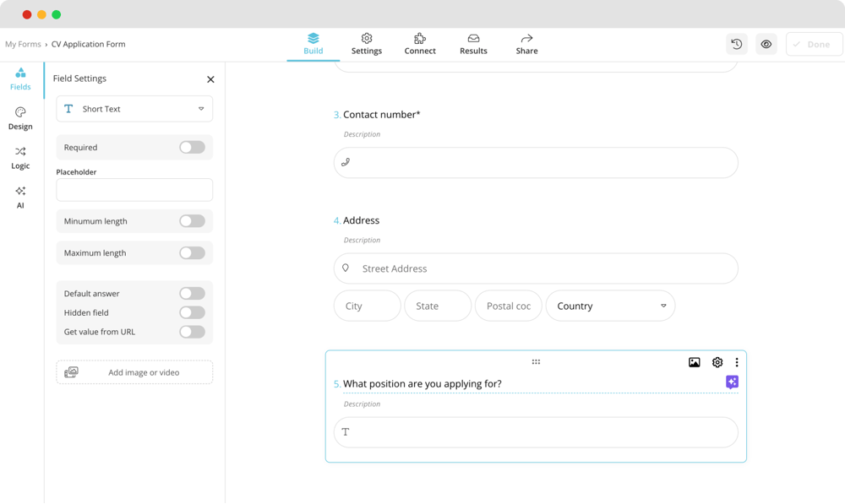Switch to the Settings tab
Image resolution: width=845 pixels, height=504 pixels.
(x=367, y=44)
